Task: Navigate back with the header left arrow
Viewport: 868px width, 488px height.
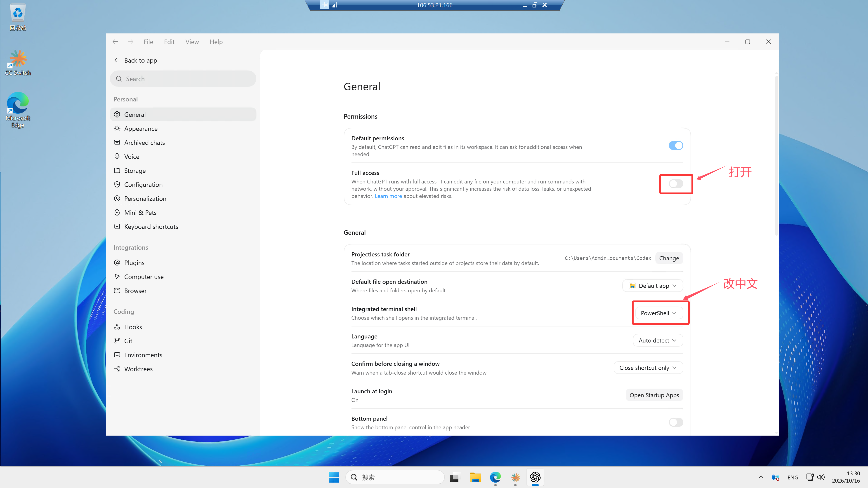Action: pyautogui.click(x=115, y=41)
